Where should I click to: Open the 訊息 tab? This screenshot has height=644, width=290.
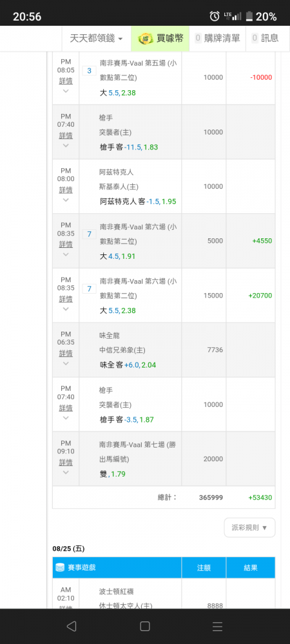coord(265,39)
